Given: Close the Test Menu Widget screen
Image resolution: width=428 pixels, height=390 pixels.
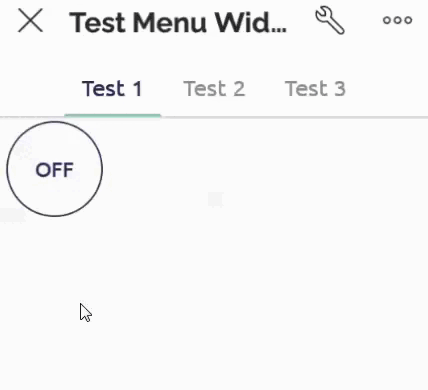Looking at the screenshot, I should 30,21.
